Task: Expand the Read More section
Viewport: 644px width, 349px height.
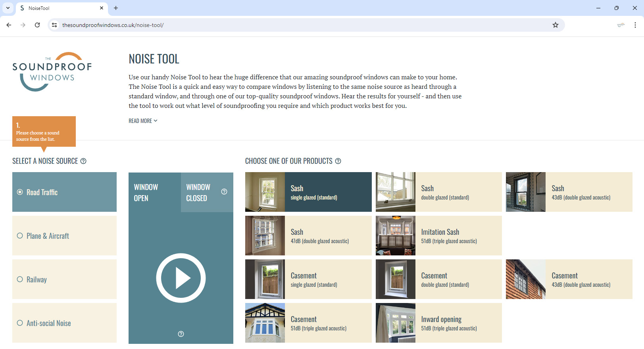Action: click(143, 121)
